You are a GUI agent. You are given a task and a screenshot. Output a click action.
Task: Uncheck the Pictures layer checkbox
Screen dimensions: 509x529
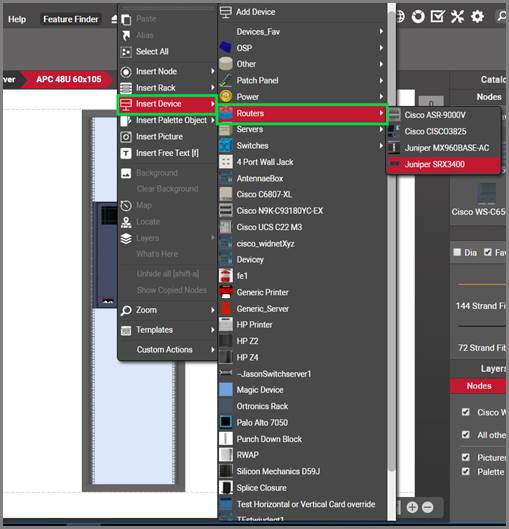[x=465, y=457]
